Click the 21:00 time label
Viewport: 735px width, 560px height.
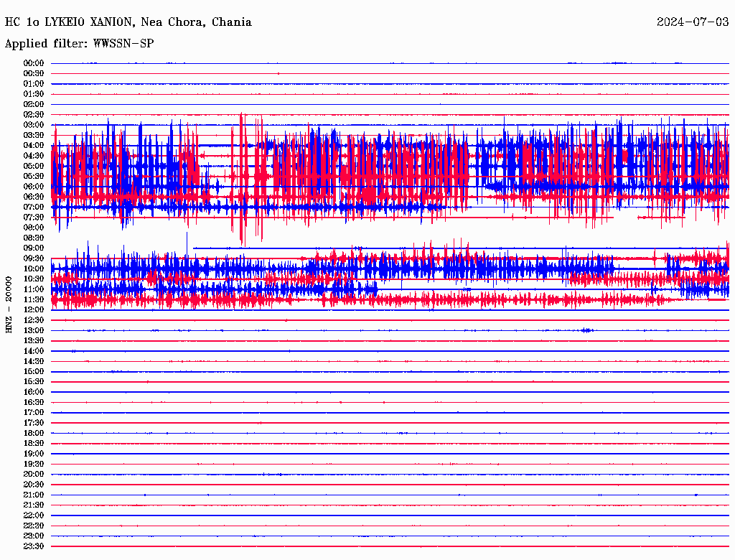click(34, 495)
